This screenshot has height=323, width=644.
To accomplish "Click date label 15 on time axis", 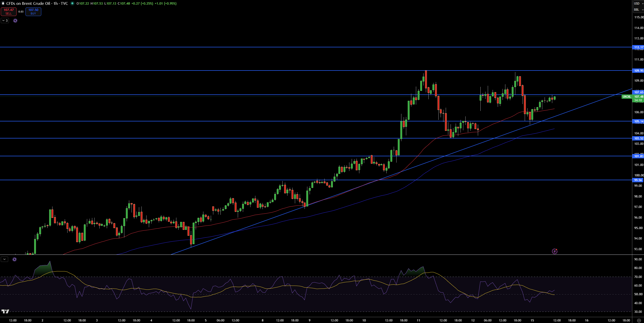I will (x=532, y=320).
